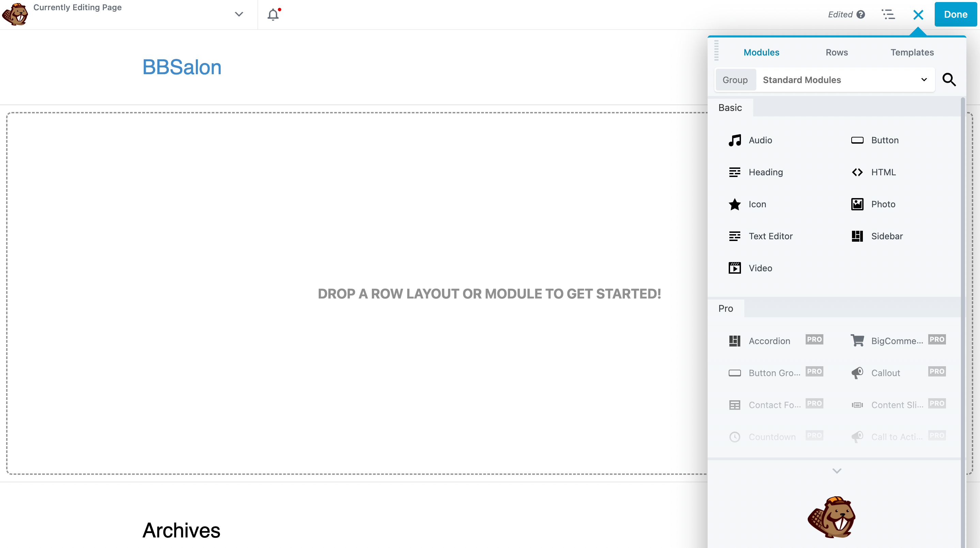The height and width of the screenshot is (548, 980).
Task: Pick the Photo module icon
Action: [857, 204]
